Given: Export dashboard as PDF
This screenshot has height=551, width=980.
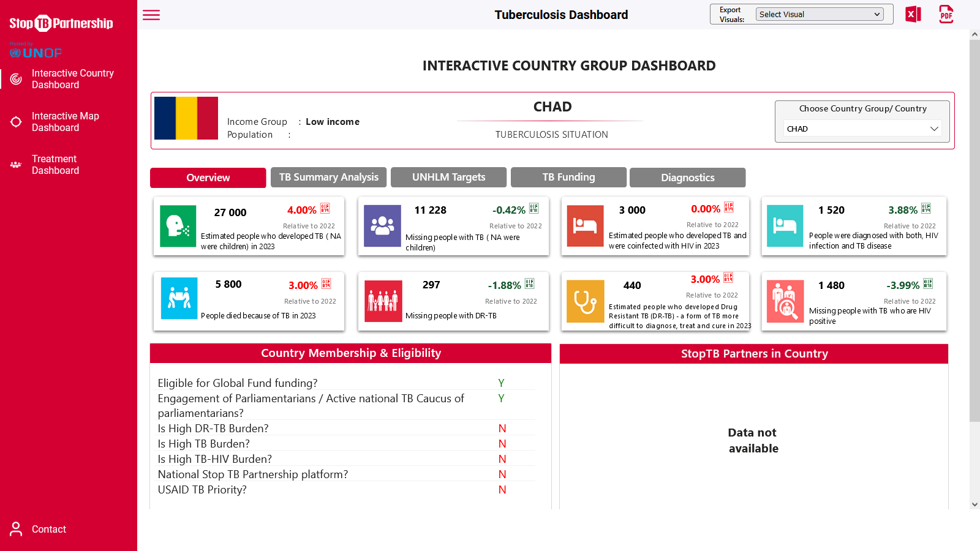Looking at the screenshot, I should (946, 14).
